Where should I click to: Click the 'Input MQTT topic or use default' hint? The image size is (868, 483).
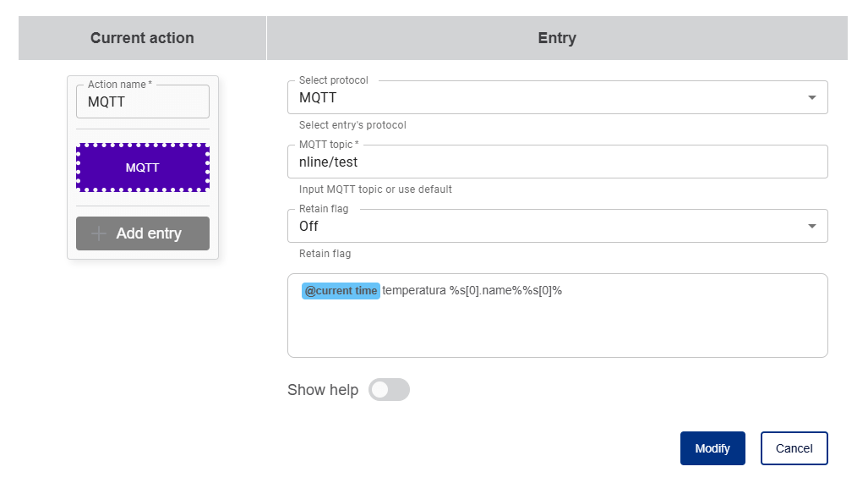tap(375, 189)
